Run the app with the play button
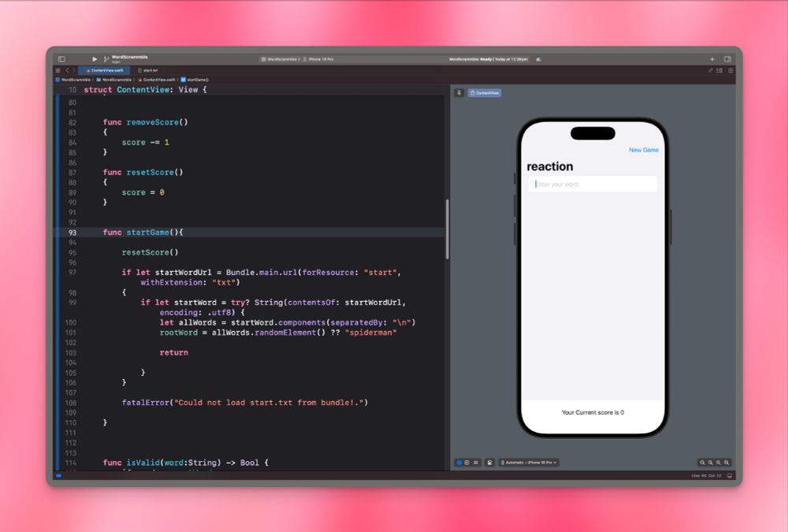This screenshot has width=788, height=532. (x=95, y=59)
